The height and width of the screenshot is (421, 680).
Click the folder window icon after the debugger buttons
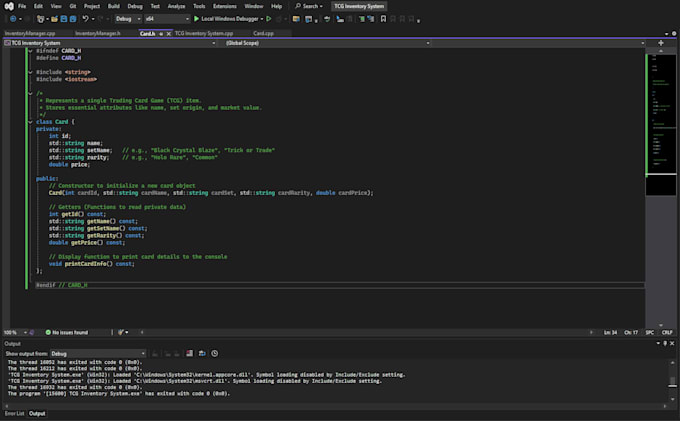[x=296, y=19]
